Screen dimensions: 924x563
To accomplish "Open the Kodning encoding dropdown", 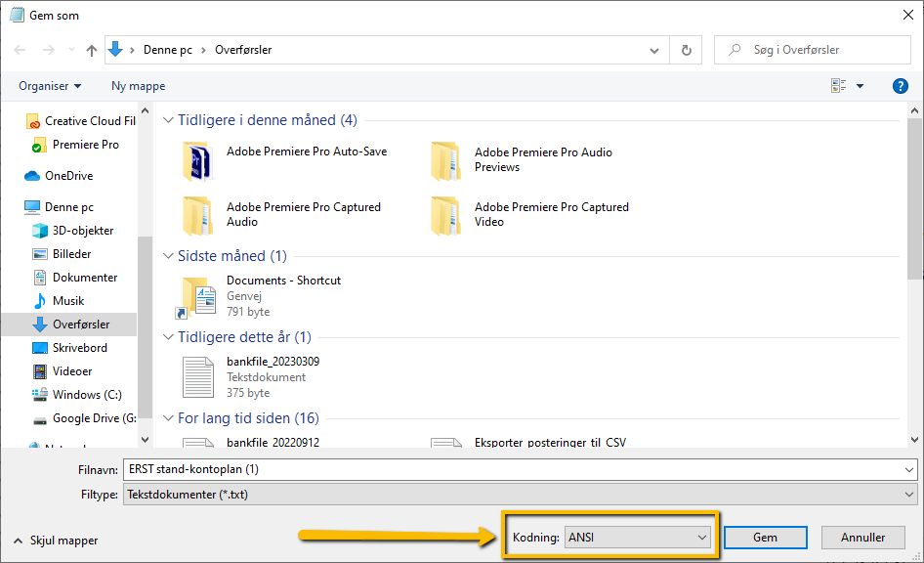I will (638, 538).
